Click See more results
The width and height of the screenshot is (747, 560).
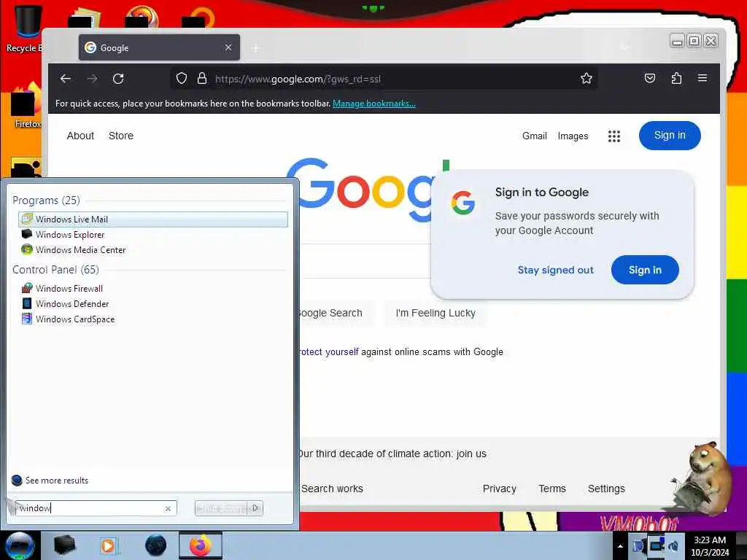tap(50, 480)
